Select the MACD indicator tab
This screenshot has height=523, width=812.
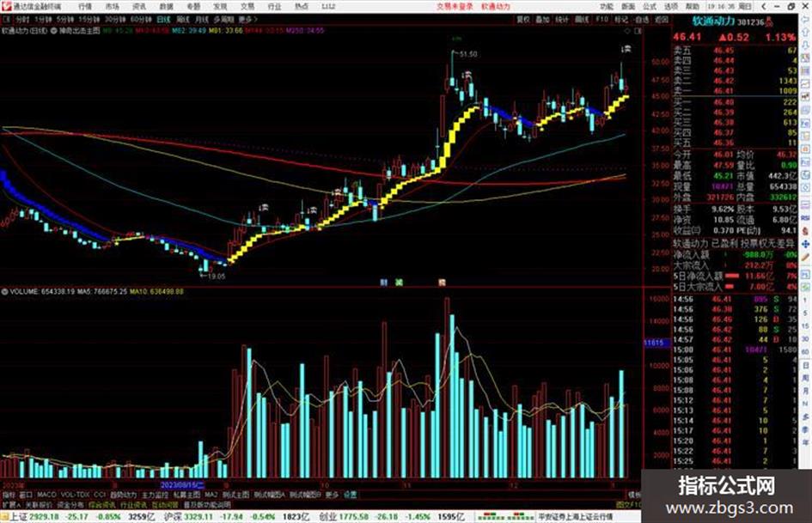[x=46, y=495]
